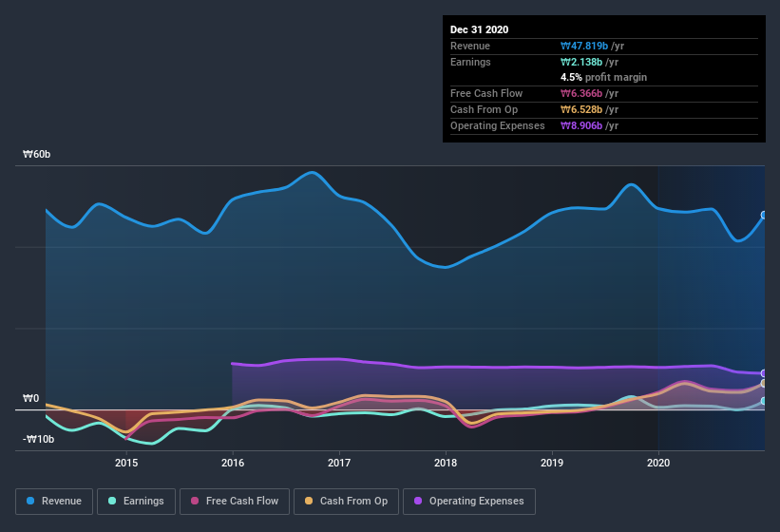The image size is (780, 532).
Task: Click the Dec 31 2020 tooltip date
Action: [479, 29]
